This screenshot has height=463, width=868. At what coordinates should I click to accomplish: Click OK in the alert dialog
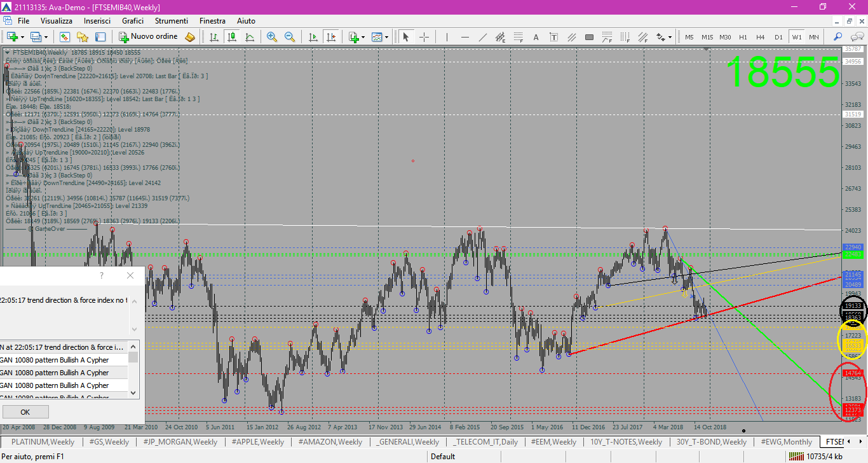click(x=25, y=412)
